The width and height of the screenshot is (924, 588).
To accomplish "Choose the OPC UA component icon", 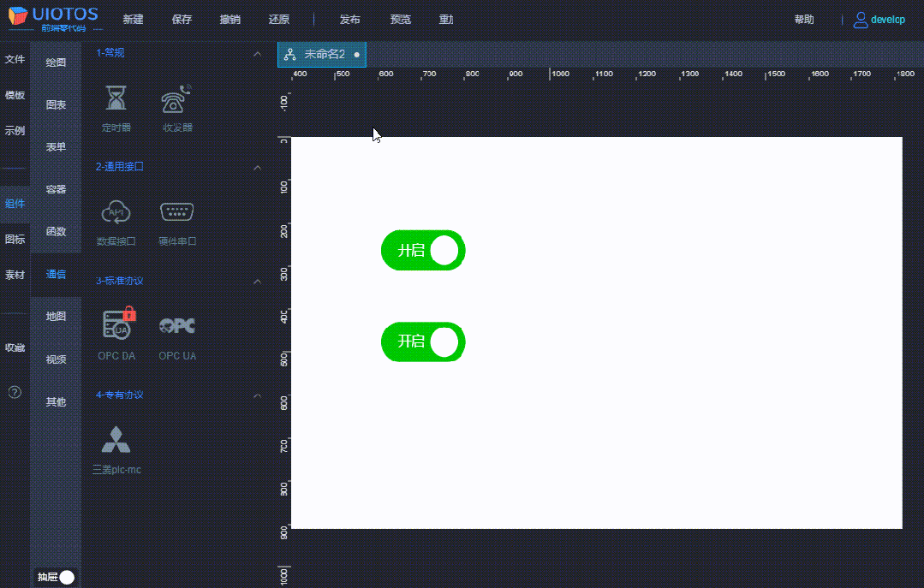I will [x=176, y=325].
